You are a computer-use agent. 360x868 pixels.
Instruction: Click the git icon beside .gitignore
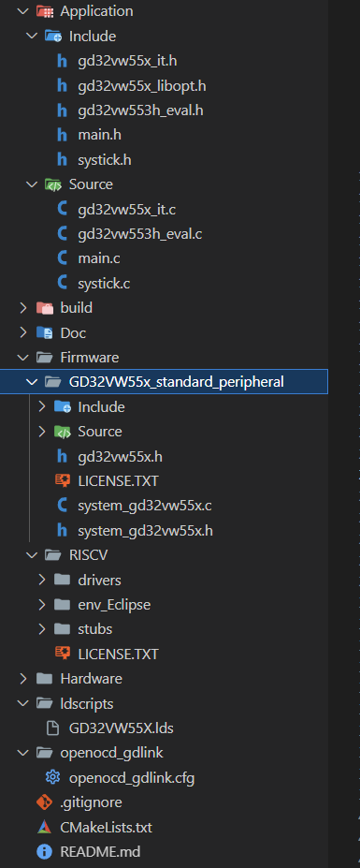(x=44, y=802)
